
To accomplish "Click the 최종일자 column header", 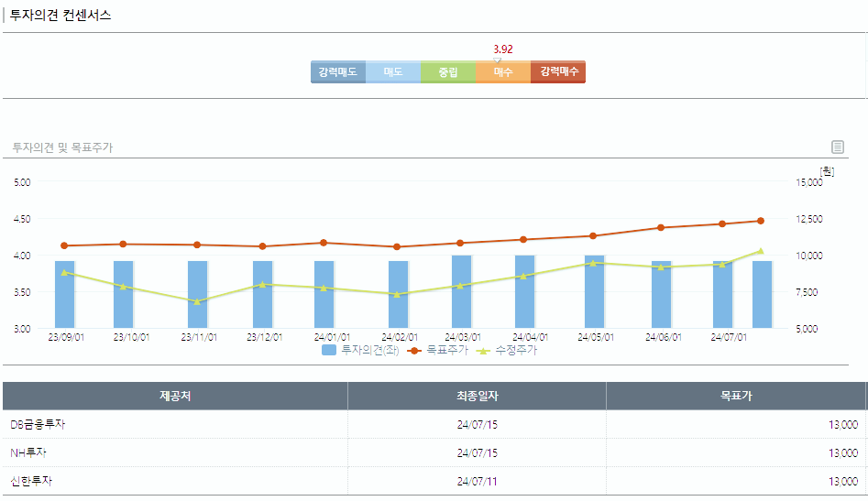I will coord(478,396).
